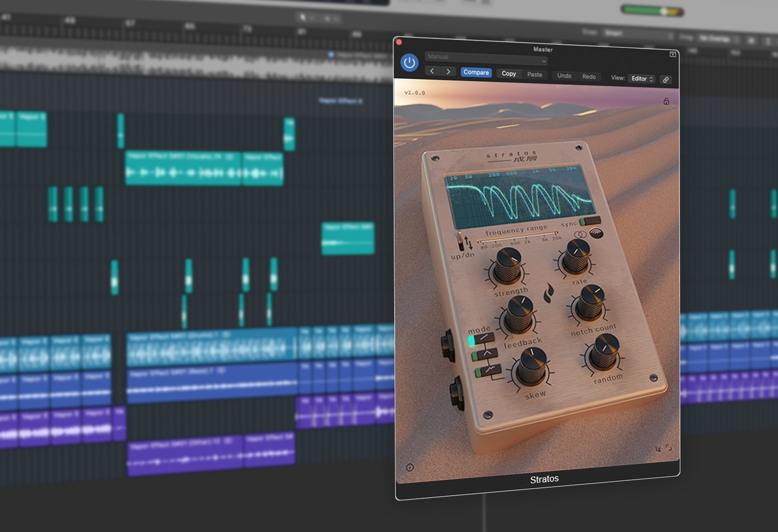Select the triangle mode button
The image size is (778, 532).
tap(484, 355)
